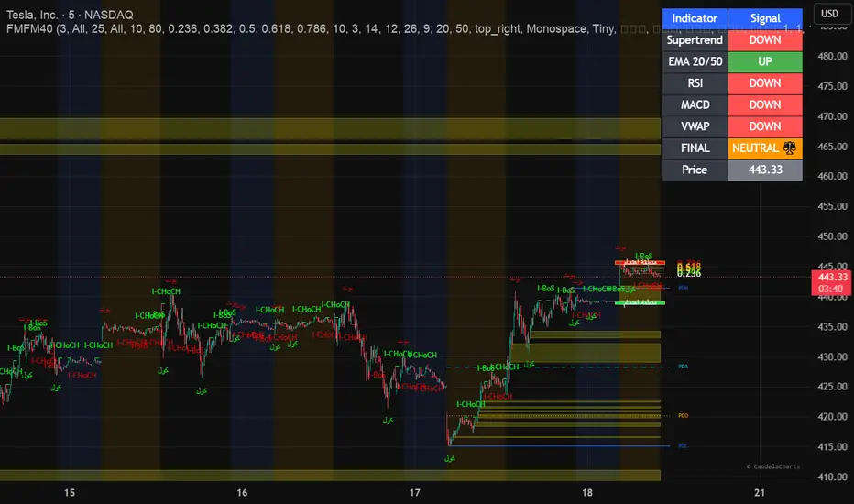Click the 0.236 Fibonacci level label

pyautogui.click(x=689, y=274)
